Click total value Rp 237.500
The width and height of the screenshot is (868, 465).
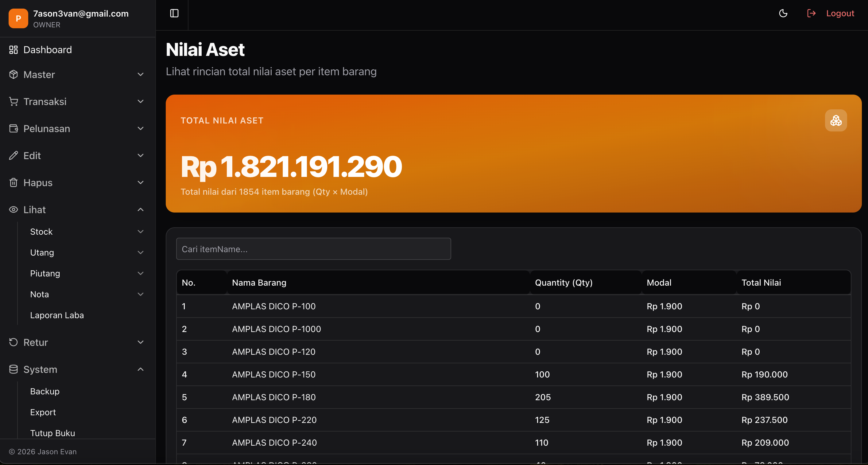[765, 420]
